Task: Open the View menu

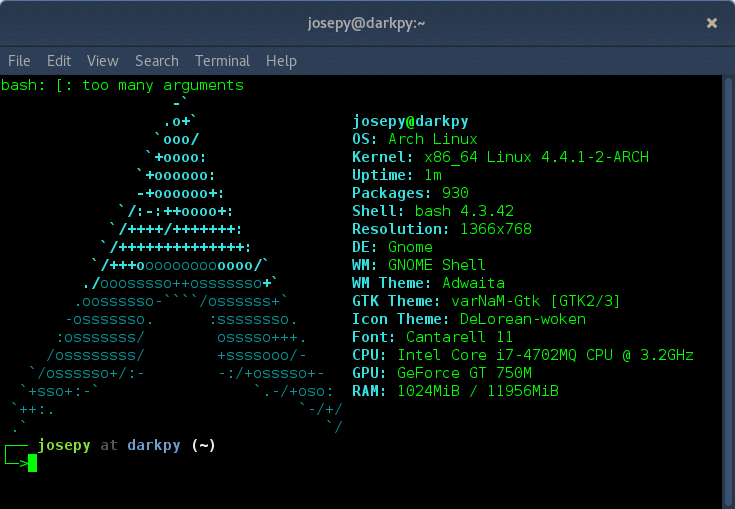Action: [x=103, y=61]
